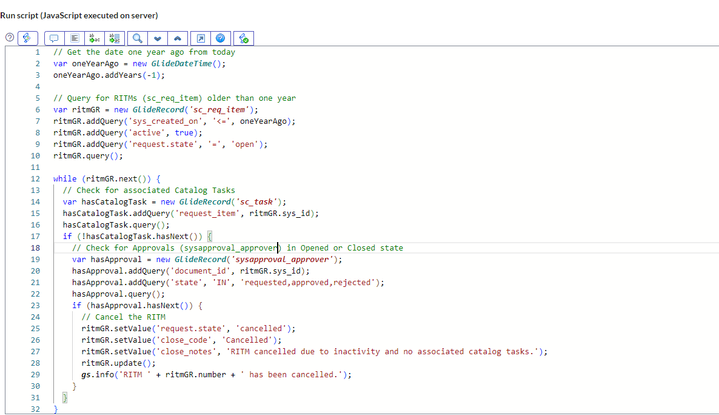The image size is (719, 415).
Task: Click 'ritmGR.query();' on line 10
Action: point(88,155)
